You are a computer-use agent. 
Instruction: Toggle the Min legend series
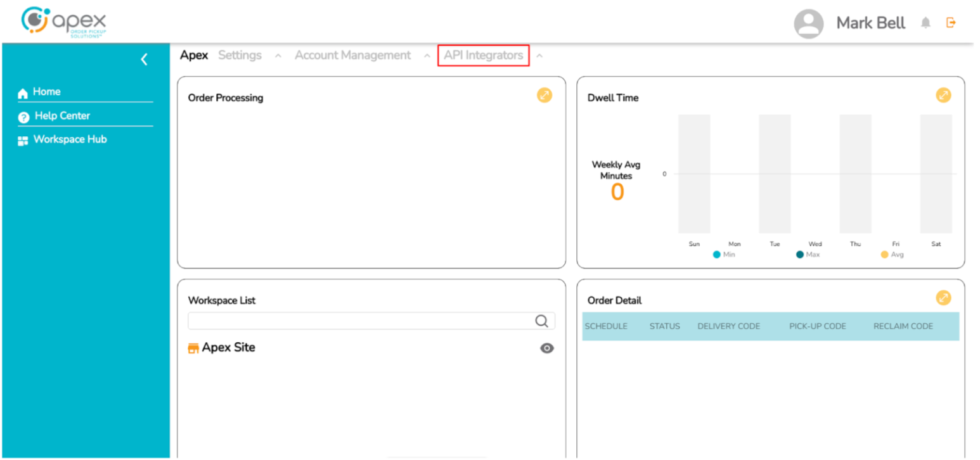pos(717,255)
